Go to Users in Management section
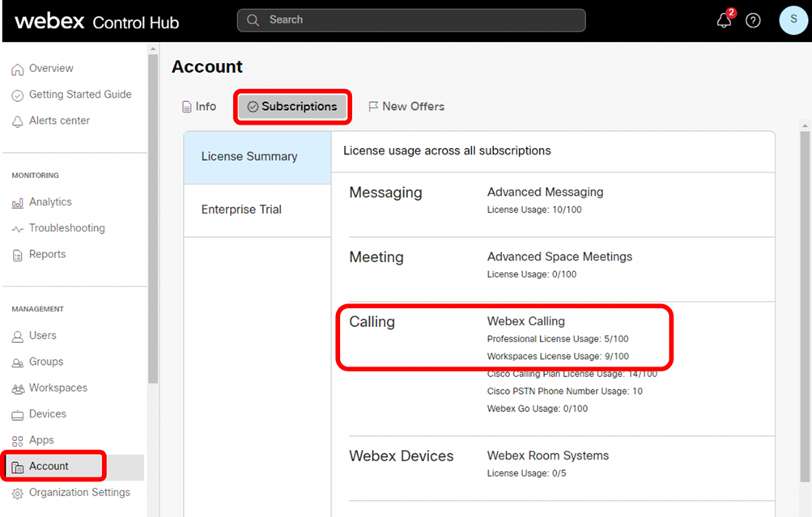The image size is (812, 517). [x=42, y=336]
